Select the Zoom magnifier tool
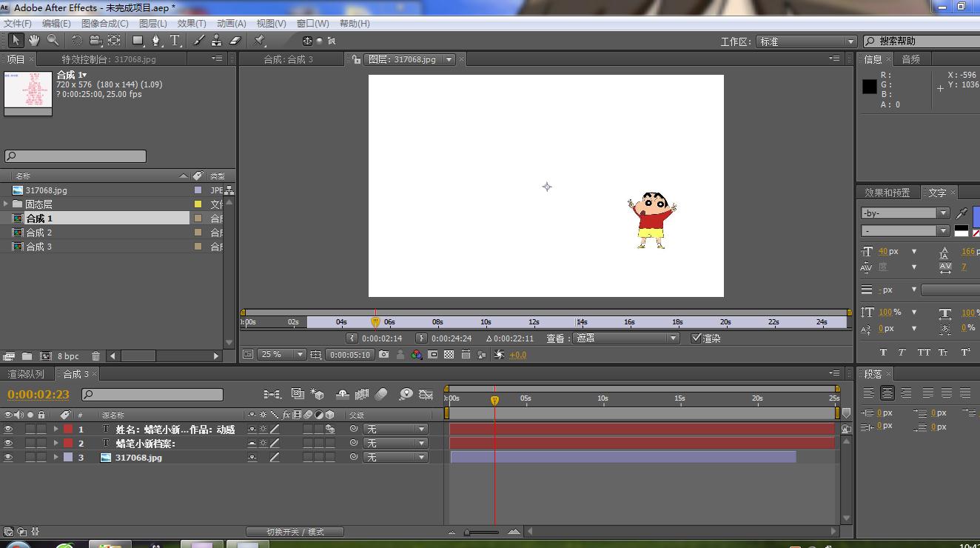Image resolution: width=980 pixels, height=548 pixels. coord(53,40)
